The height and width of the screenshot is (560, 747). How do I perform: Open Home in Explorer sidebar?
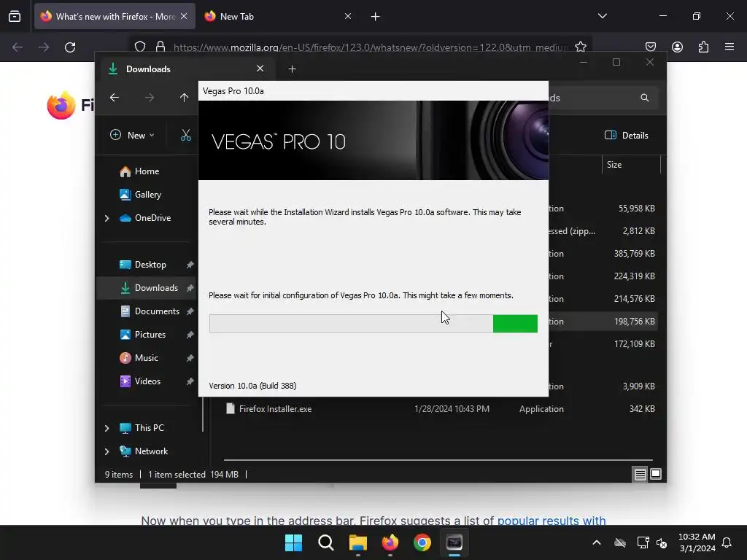click(x=147, y=171)
